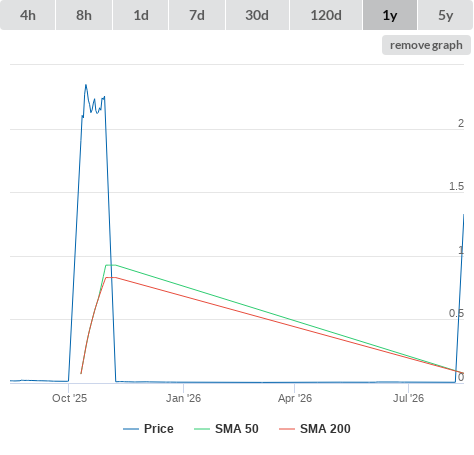Click the Jan '26 axis label
Viewport: 474px width, 455px height.
tap(184, 398)
